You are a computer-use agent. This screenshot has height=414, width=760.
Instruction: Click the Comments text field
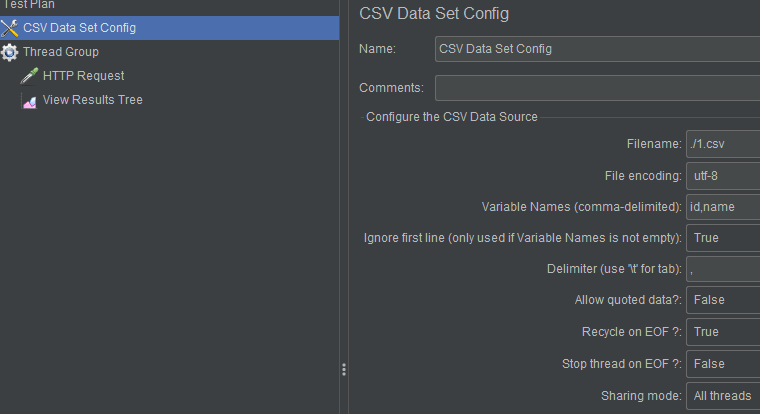click(x=598, y=88)
